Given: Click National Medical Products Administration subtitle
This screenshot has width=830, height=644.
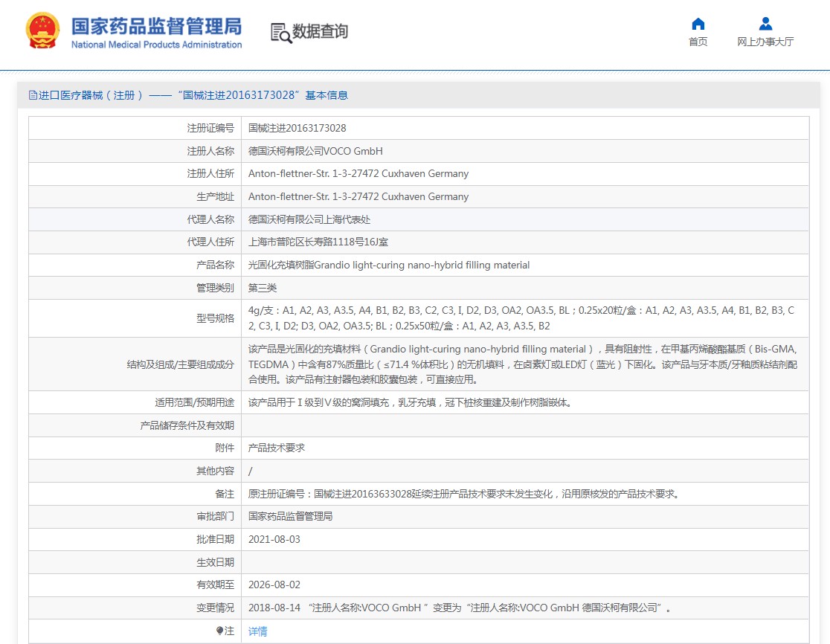Looking at the screenshot, I should [156, 45].
